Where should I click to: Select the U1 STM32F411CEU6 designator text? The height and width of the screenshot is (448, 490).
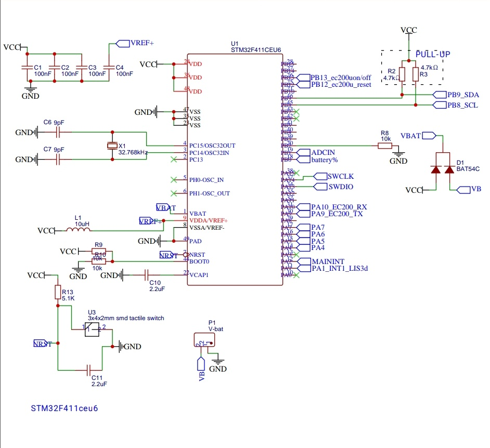click(255, 47)
